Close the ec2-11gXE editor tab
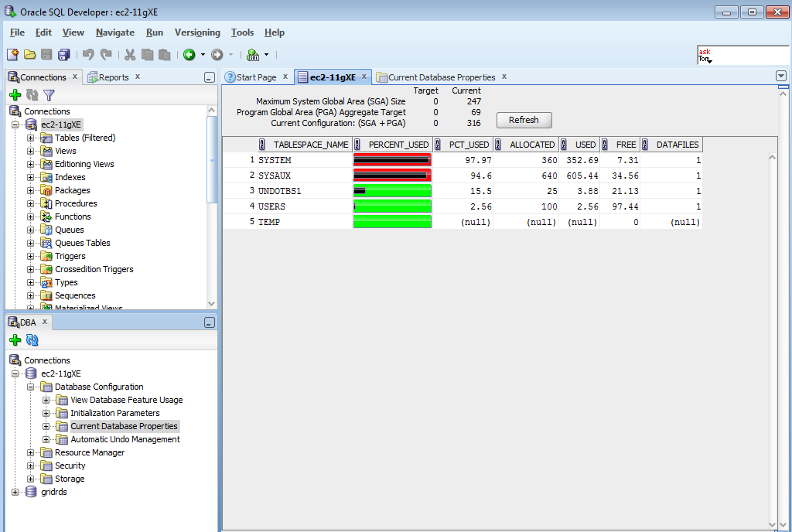 pyautogui.click(x=364, y=77)
